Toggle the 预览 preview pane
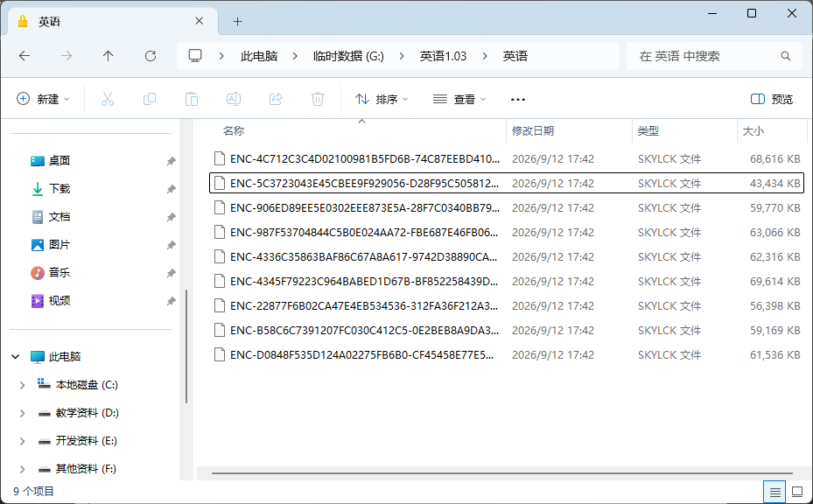Viewport: 813px width, 504px height. [x=772, y=99]
